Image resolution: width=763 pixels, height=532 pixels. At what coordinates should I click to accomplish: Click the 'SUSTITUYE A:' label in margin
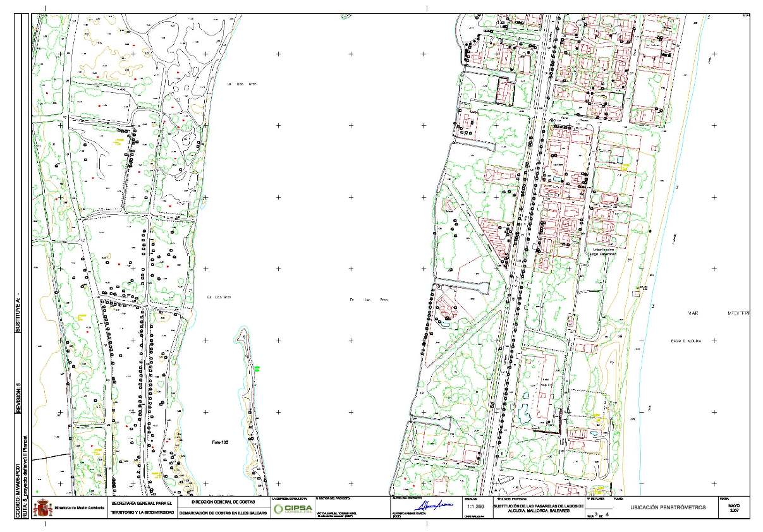pyautogui.click(x=18, y=311)
